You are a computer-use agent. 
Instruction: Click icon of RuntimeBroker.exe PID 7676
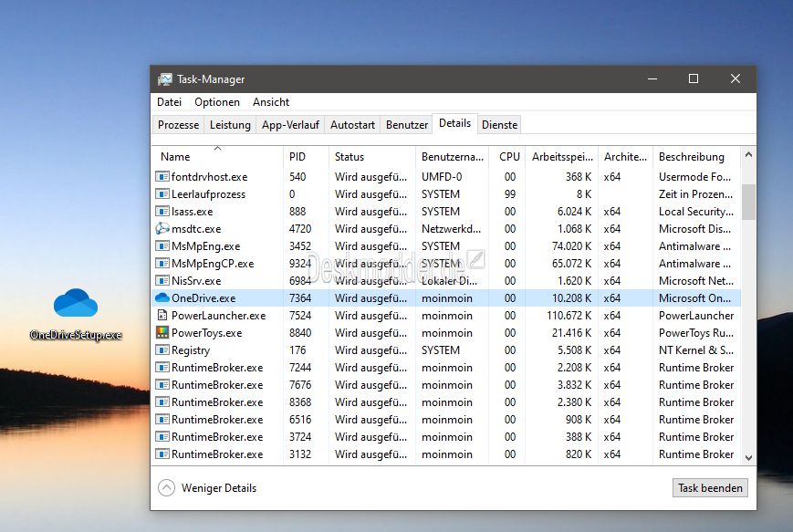coord(162,385)
